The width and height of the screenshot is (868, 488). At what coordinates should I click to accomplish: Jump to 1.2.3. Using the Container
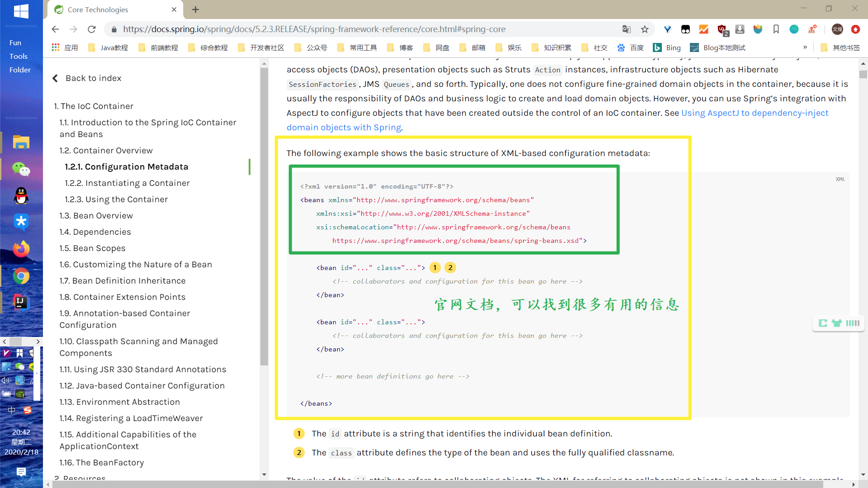pos(116,199)
